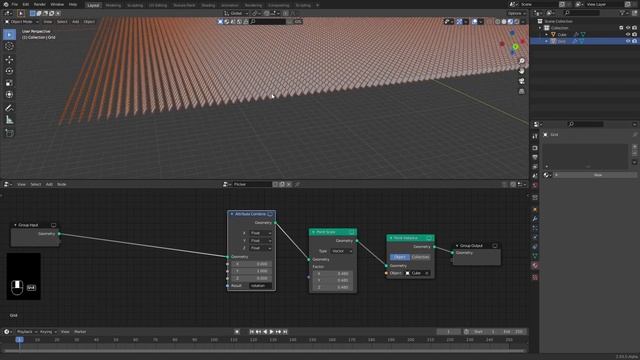Screen dimensions: 640x360
Task: Adjust Y value field in Attribute Combine node
Action: pos(252,271)
